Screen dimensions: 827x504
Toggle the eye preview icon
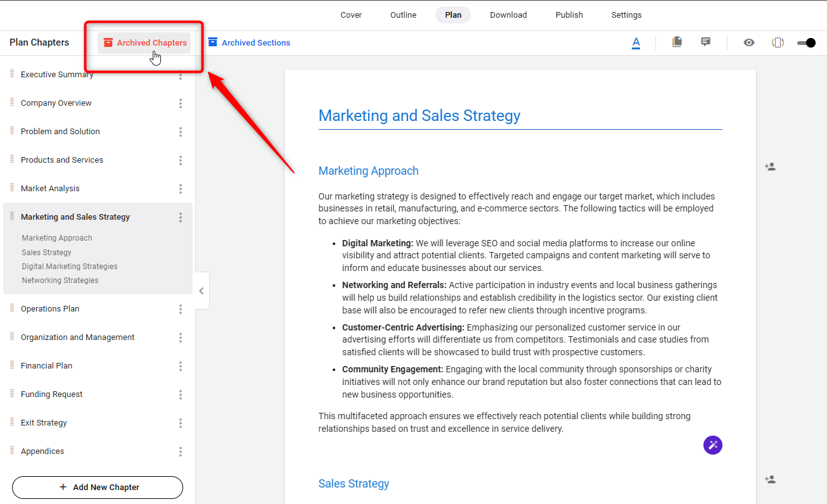coord(749,43)
